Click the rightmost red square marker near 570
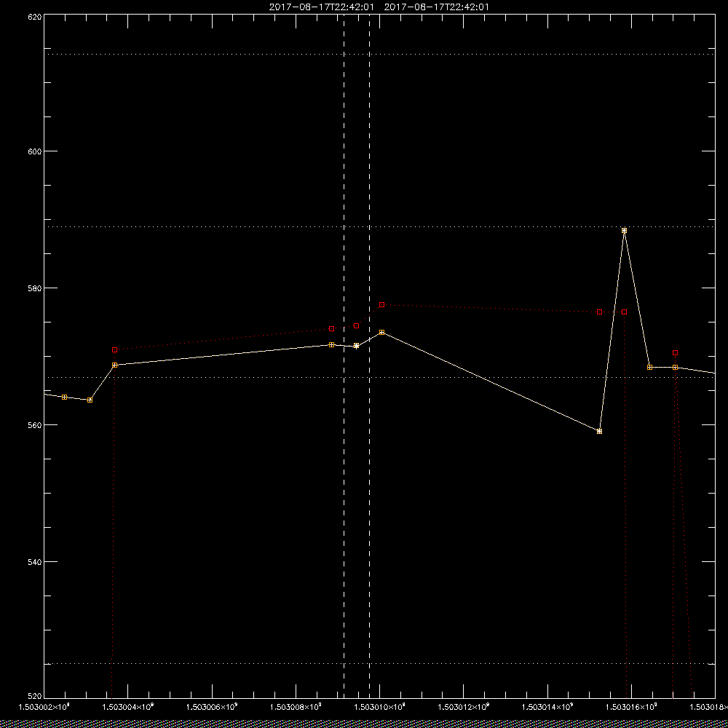 click(x=675, y=353)
